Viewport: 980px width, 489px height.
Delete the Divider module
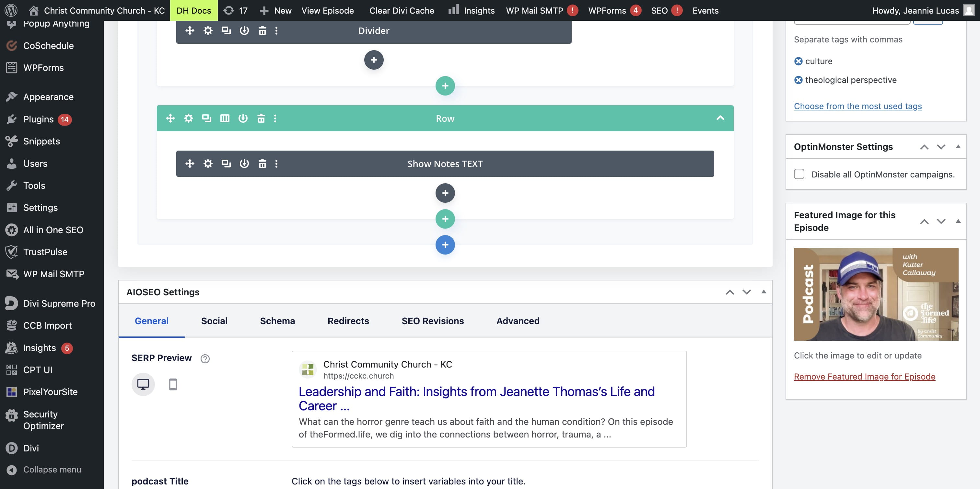tap(262, 30)
